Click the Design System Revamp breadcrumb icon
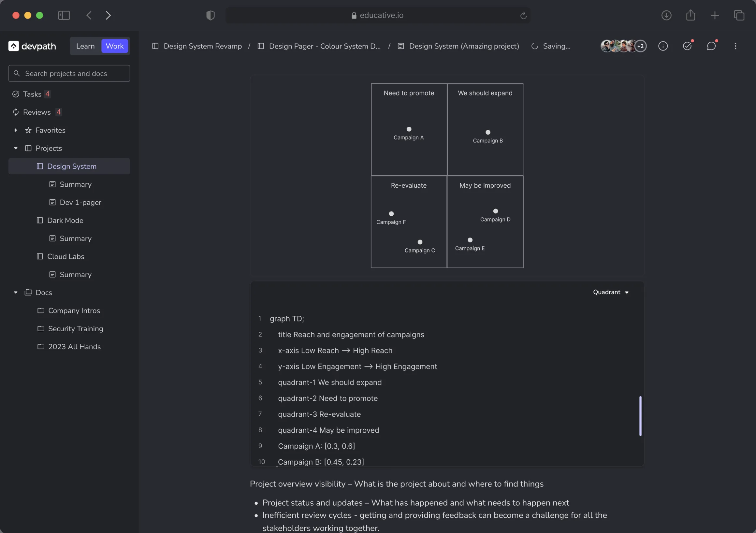Screen dimensions: 756x533 (155, 46)
